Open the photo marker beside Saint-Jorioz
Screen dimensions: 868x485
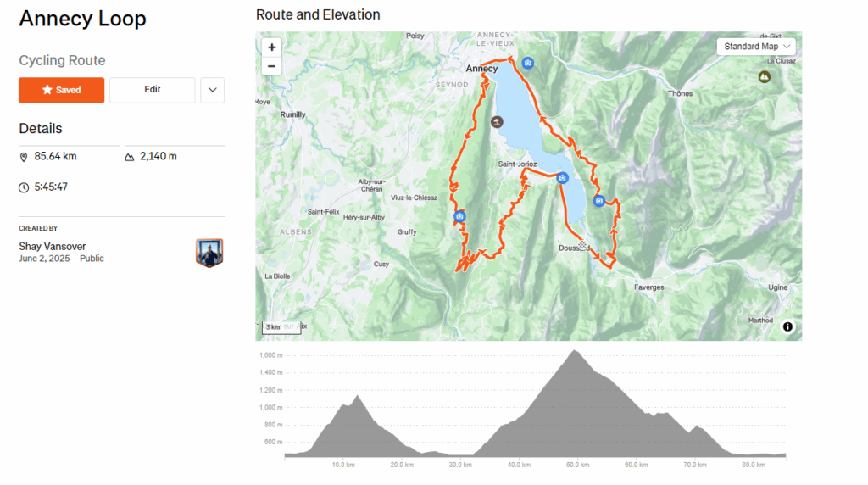[561, 178]
